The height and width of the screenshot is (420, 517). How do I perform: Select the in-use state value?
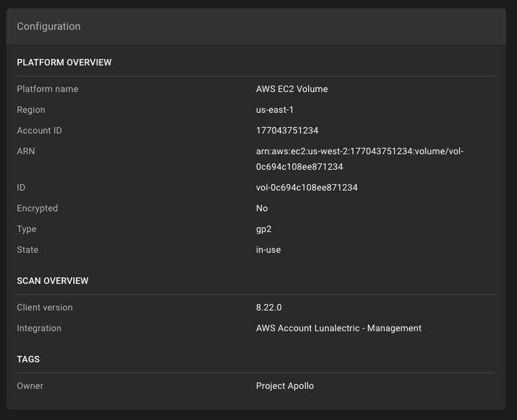[x=269, y=250]
